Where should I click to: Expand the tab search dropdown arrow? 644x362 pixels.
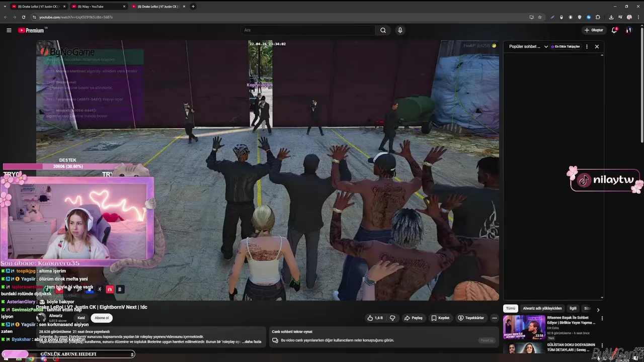(5, 7)
